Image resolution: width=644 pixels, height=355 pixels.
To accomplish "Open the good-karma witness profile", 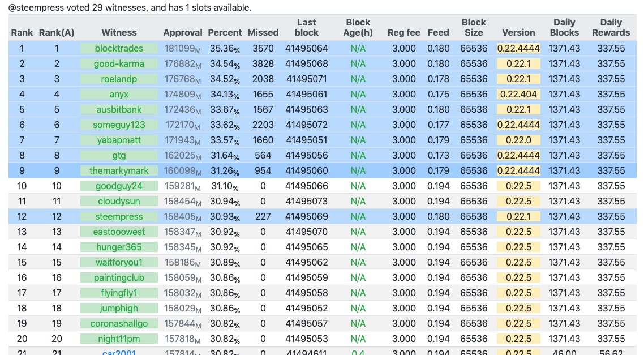I will click(x=119, y=64).
